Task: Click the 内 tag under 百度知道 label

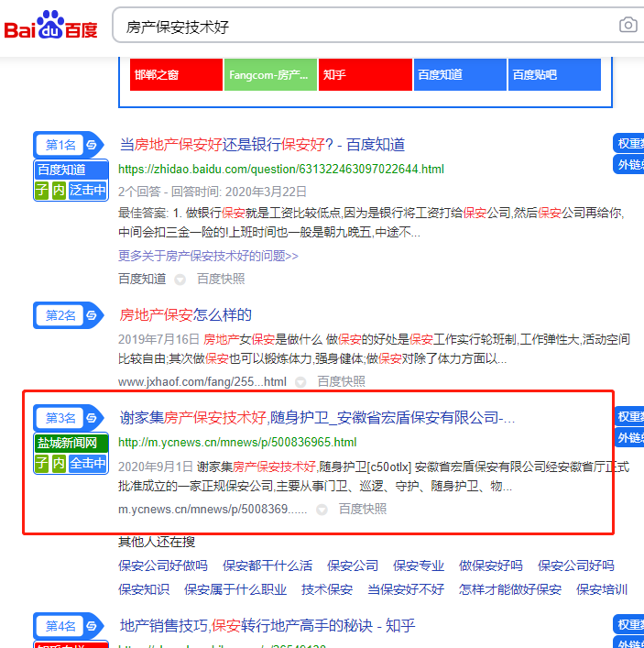Action: [59, 190]
